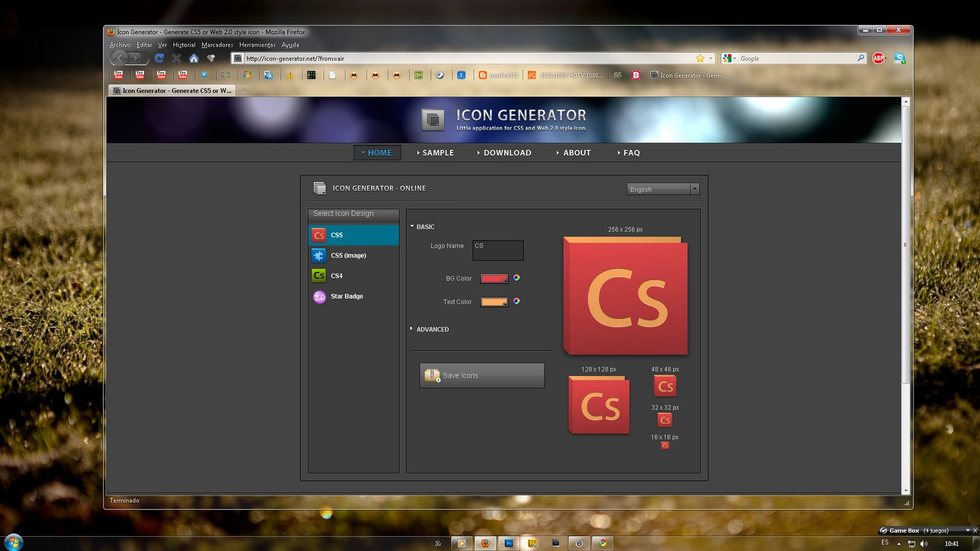Click the Windows Start orb
The width and height of the screenshot is (980, 551).
click(13, 542)
